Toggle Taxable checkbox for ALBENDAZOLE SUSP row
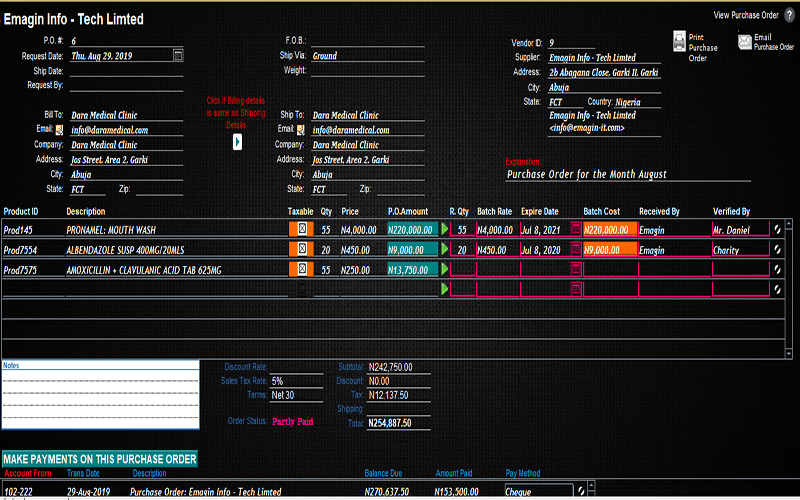Viewport: 800px width, 500px height. pyautogui.click(x=301, y=250)
